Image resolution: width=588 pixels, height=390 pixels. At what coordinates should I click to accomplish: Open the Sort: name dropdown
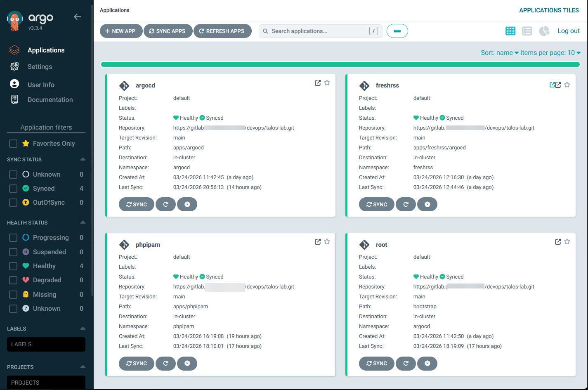point(500,53)
